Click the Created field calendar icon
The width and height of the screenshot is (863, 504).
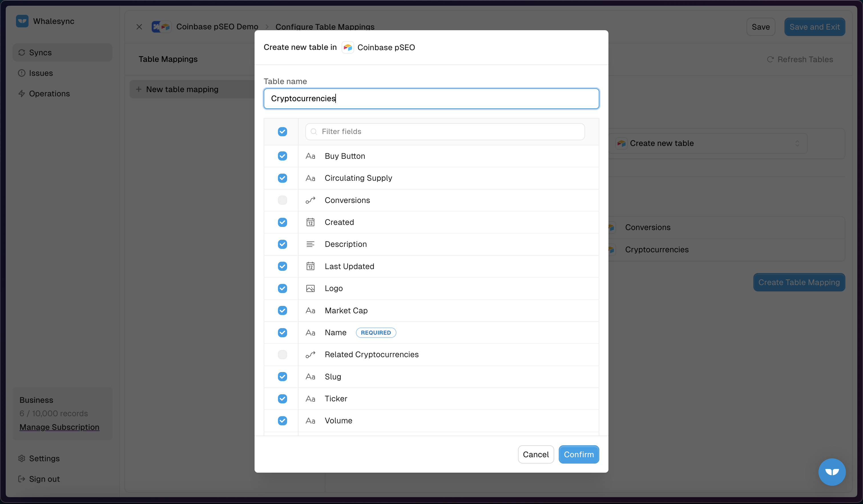(x=310, y=222)
